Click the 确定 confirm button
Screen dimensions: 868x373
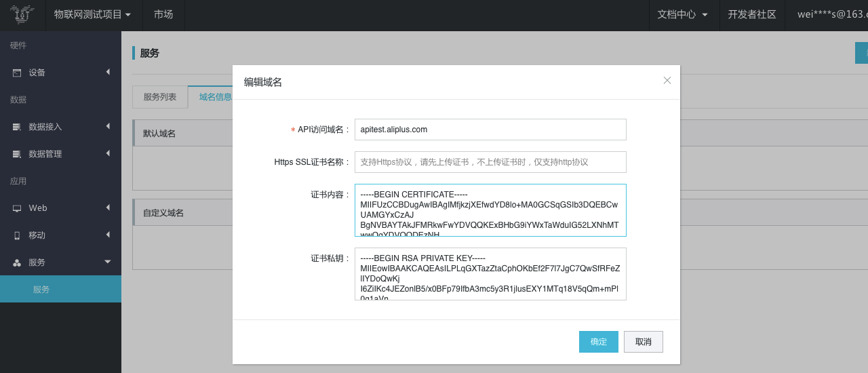tap(599, 342)
